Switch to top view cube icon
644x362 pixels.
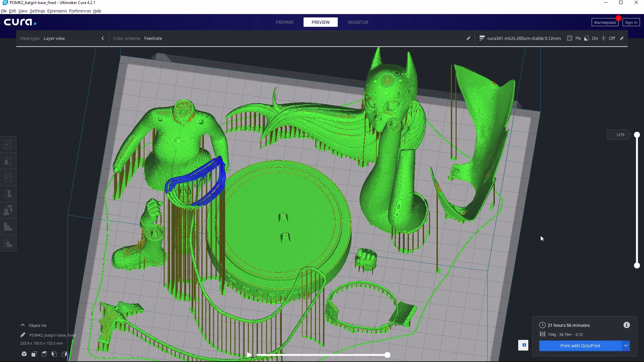click(x=44, y=354)
